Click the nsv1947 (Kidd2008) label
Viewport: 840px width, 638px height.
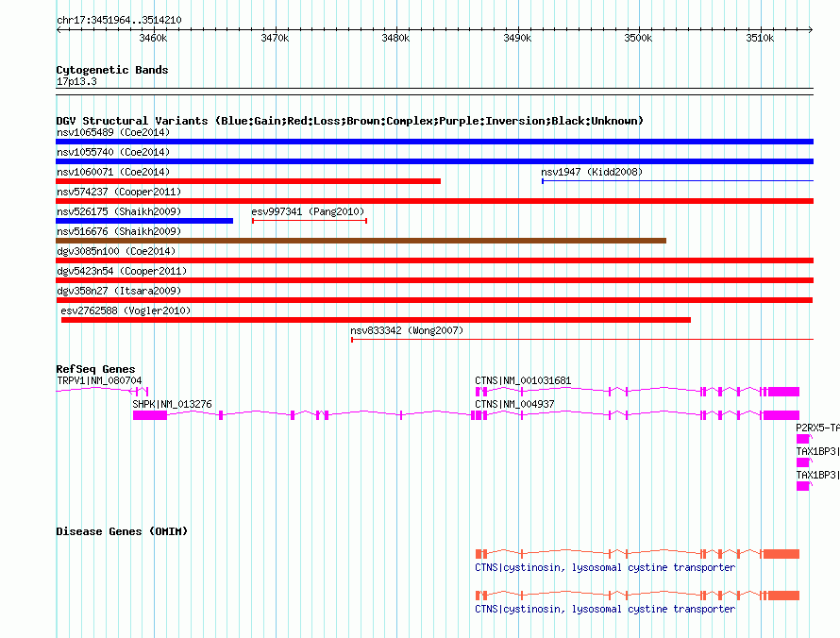592,172
